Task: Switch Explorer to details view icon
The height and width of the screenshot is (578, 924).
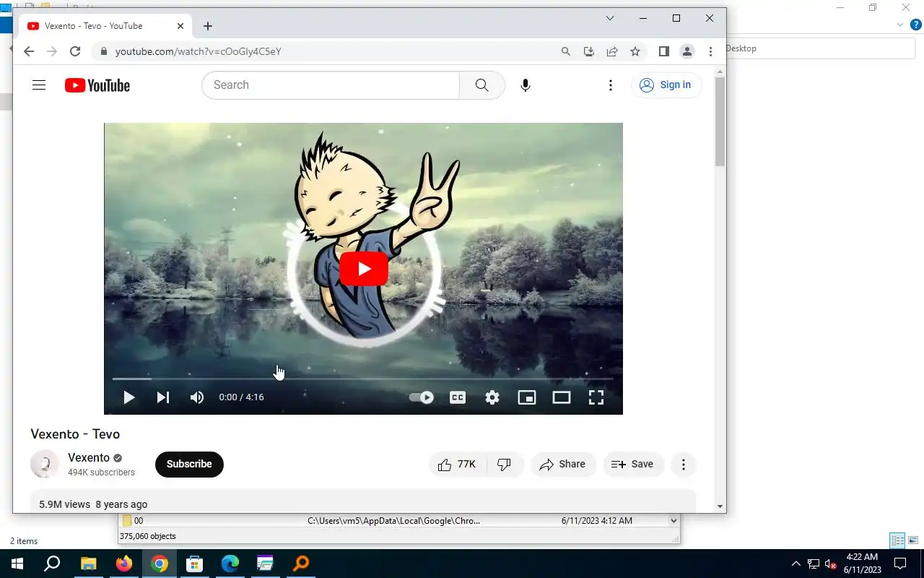Action: (897, 540)
